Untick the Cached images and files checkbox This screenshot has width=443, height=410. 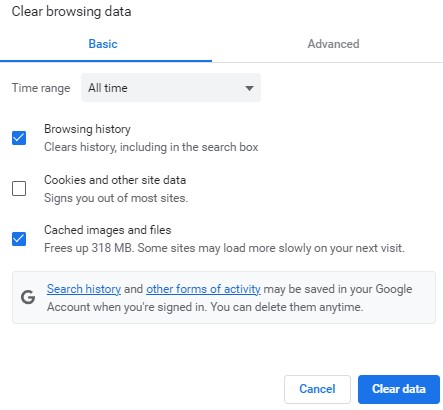click(x=19, y=239)
